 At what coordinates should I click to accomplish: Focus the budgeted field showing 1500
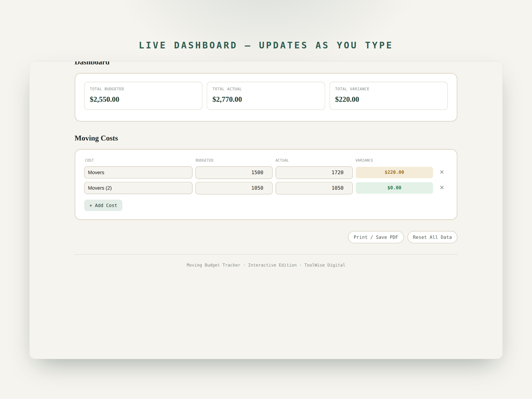234,172
